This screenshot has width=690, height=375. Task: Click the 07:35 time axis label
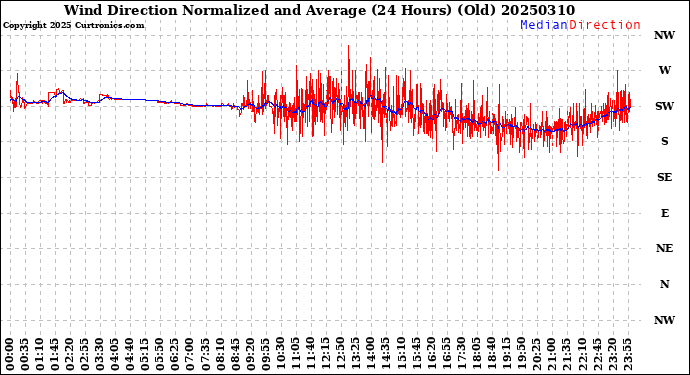click(205, 354)
